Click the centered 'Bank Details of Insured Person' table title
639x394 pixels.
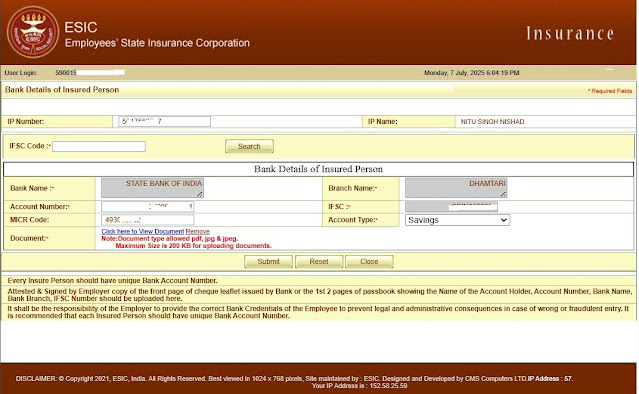[x=318, y=169]
